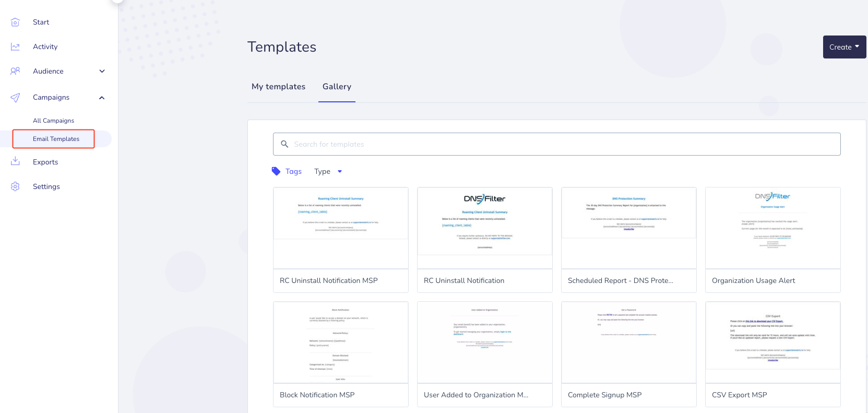Click the 'RC Uninstall Notification MSP' title
The image size is (868, 413).
329,280
